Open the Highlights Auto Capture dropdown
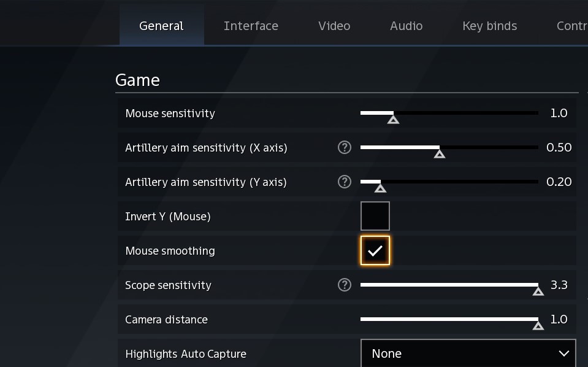 point(468,353)
